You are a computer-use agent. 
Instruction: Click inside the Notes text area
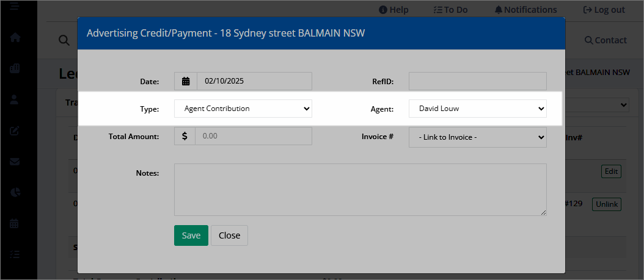[360, 190]
